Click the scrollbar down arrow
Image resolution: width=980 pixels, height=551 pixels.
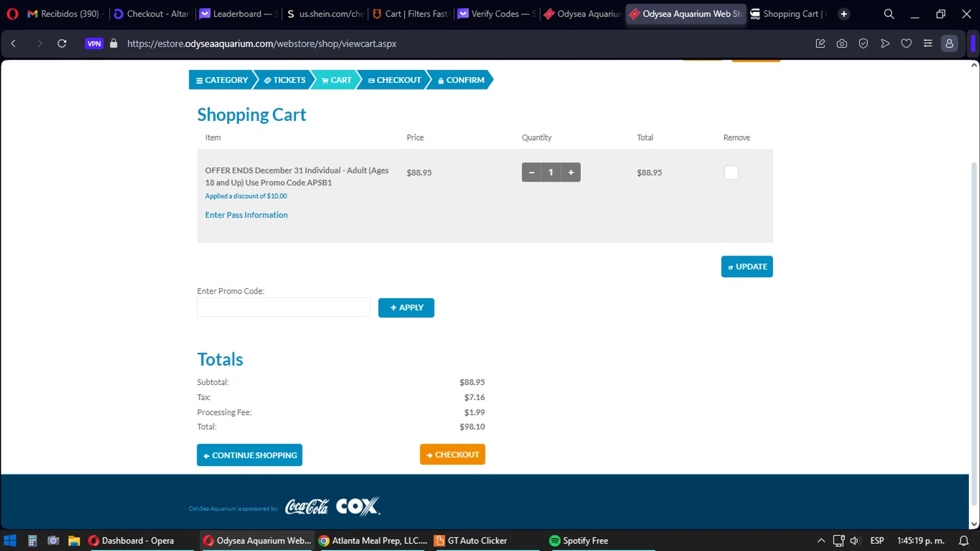[974, 524]
